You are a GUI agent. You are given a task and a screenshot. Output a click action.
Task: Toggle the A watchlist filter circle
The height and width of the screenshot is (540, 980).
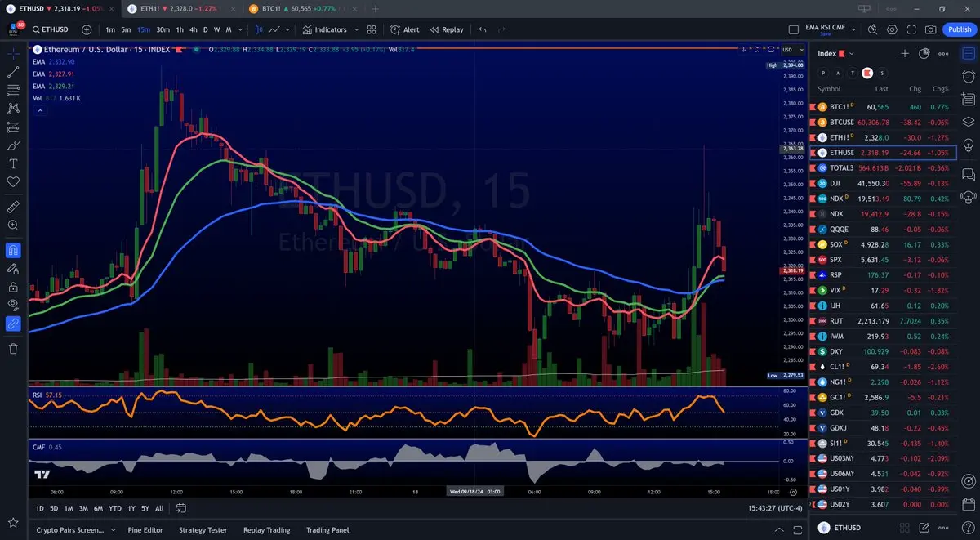838,73
